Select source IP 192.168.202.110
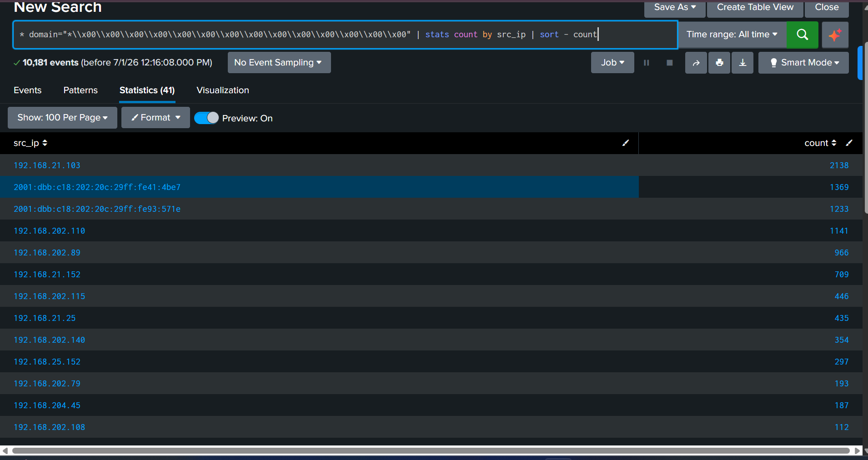 (49, 231)
